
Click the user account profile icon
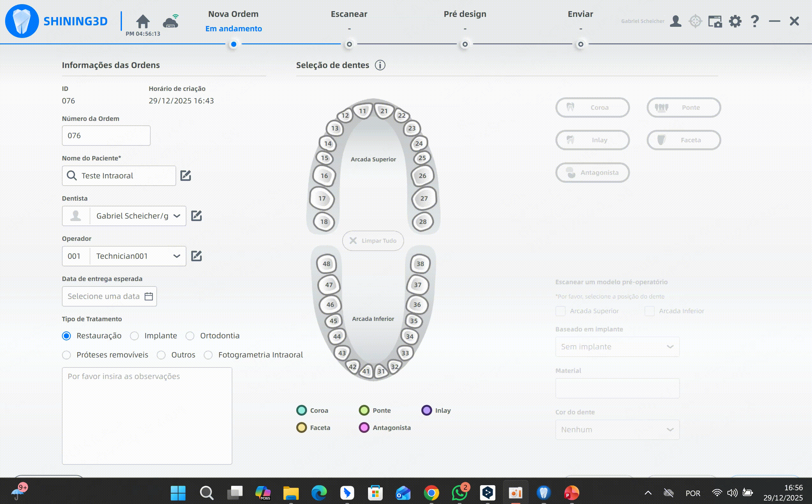coord(676,21)
